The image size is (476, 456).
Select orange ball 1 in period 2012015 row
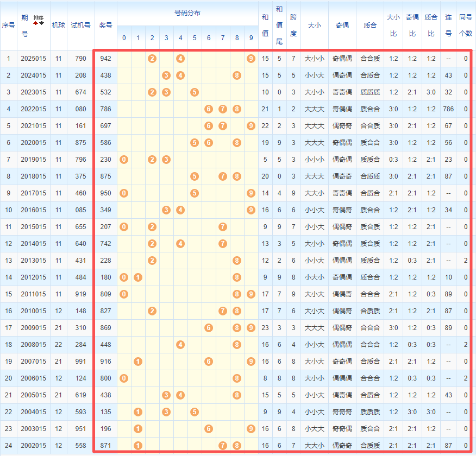tap(138, 277)
